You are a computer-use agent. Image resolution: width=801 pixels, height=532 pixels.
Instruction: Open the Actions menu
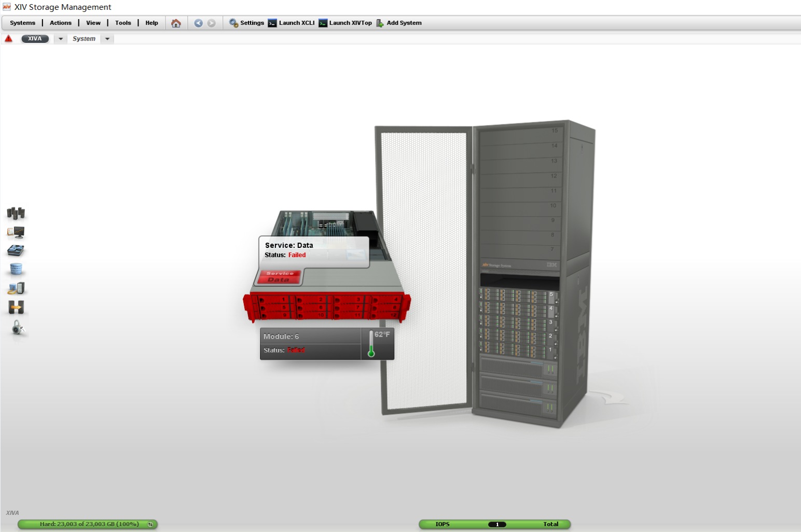click(61, 23)
